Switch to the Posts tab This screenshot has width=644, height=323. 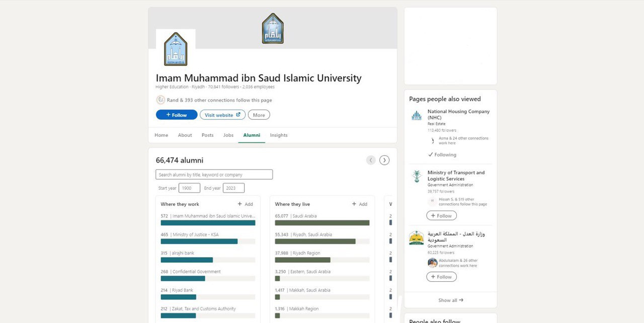coord(208,135)
